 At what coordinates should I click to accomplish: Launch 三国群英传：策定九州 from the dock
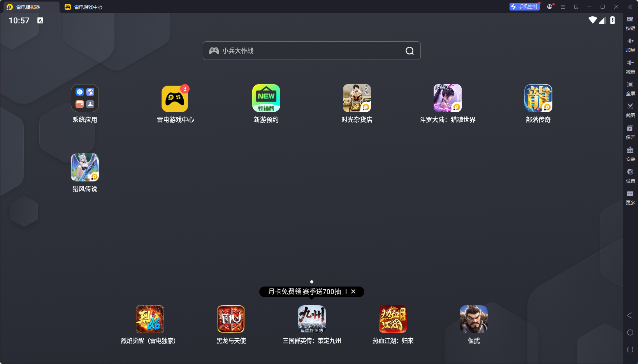point(312,319)
